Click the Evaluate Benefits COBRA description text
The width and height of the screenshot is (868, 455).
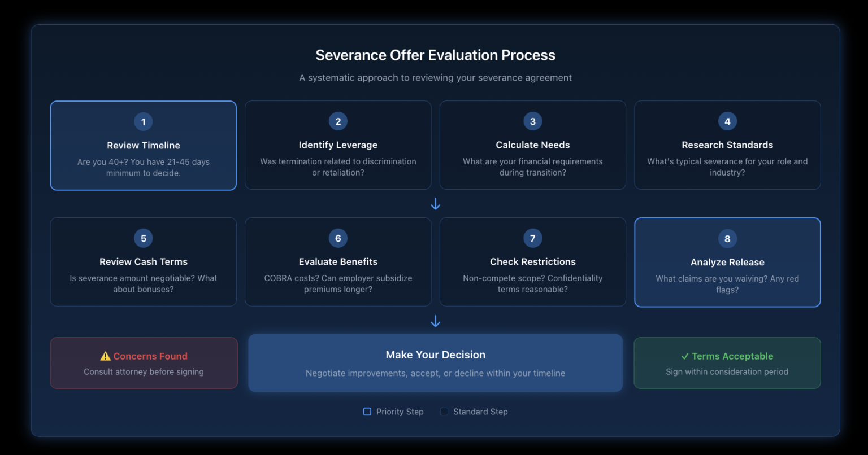coord(338,283)
